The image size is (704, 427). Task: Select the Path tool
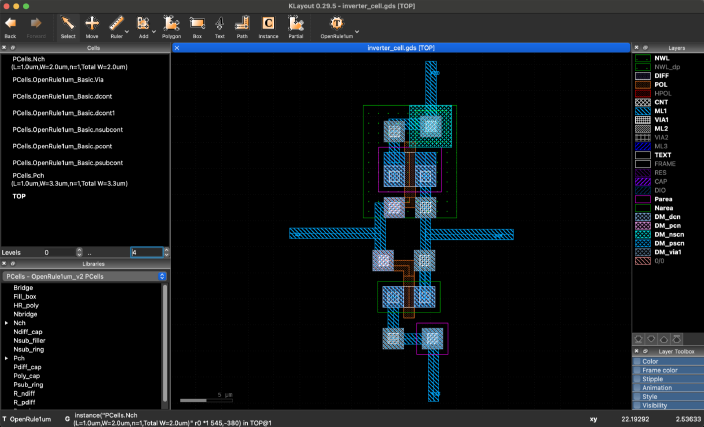242,27
